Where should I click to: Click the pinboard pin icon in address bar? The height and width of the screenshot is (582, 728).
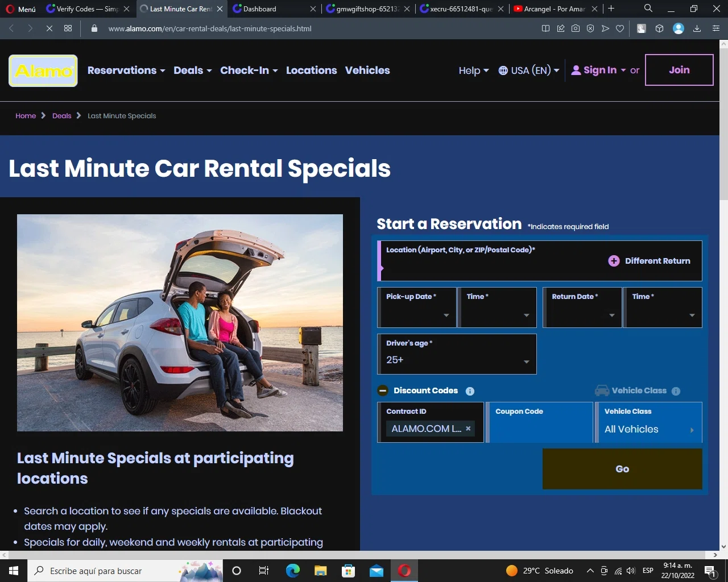coord(561,28)
